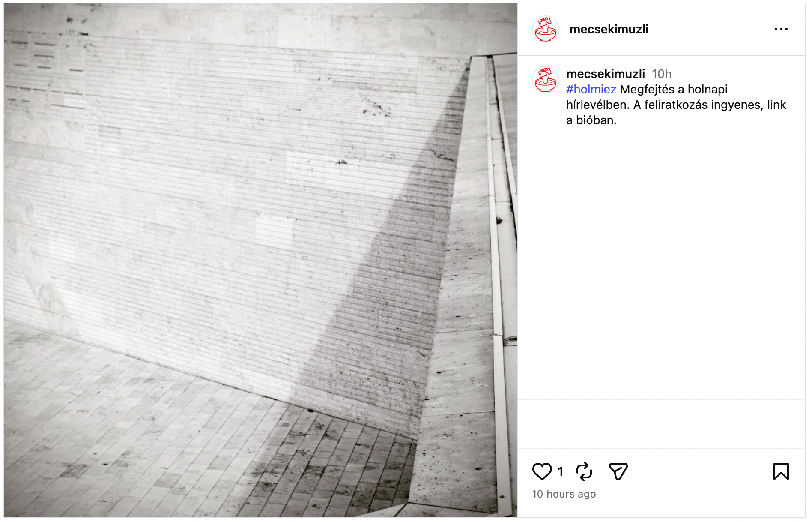Click the "10 hours ago" text
The image size is (812, 522).
click(564, 494)
